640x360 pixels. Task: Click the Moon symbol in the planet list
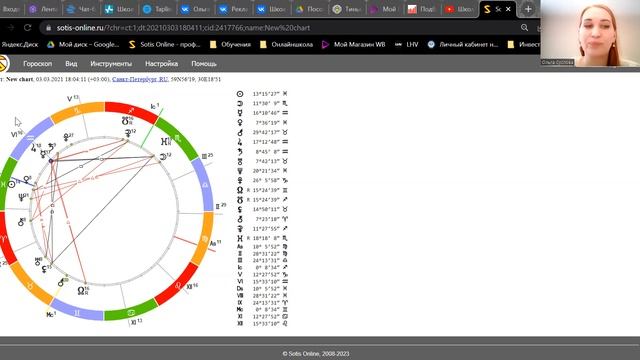tap(240, 103)
